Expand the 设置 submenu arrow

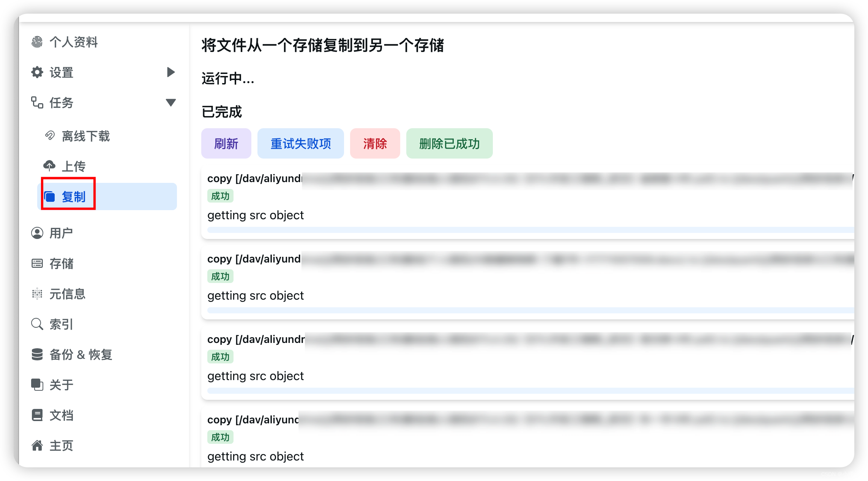pos(171,72)
